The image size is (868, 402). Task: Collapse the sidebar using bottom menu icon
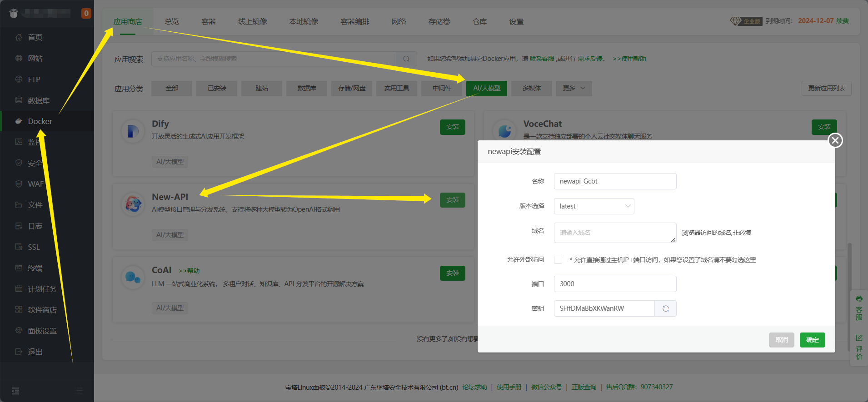tap(15, 391)
